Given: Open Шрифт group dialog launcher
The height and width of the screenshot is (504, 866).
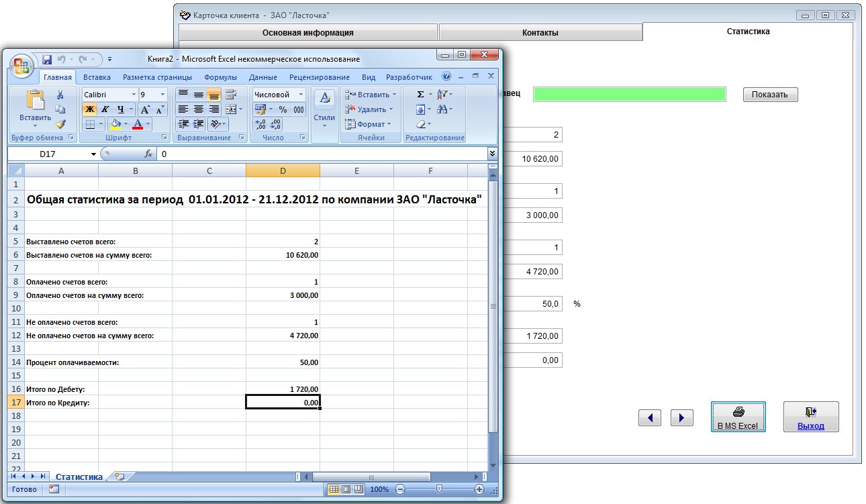Looking at the screenshot, I should point(164,138).
